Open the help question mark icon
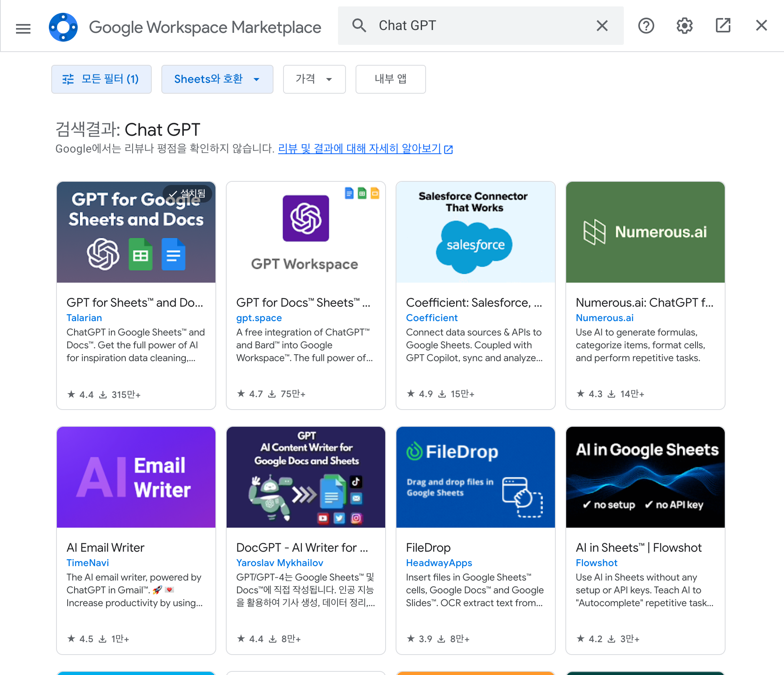 coord(646,26)
